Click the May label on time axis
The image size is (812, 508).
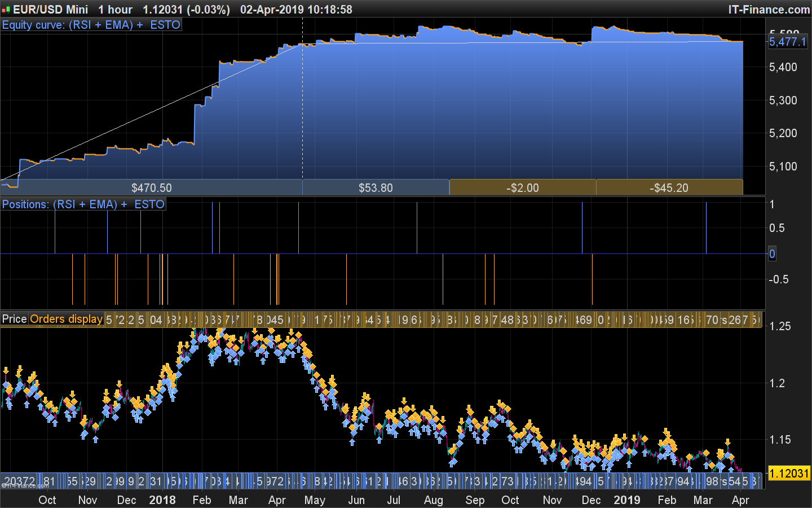coord(315,500)
